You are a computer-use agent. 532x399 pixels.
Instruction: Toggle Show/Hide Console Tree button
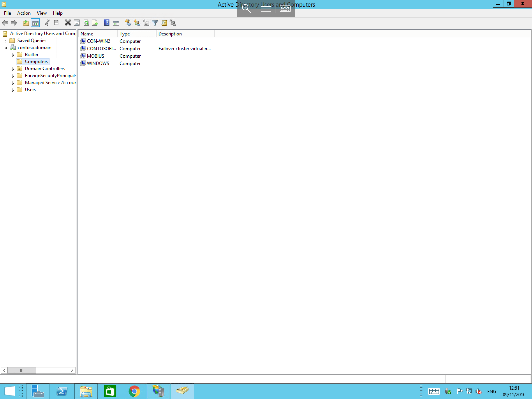(x=35, y=23)
